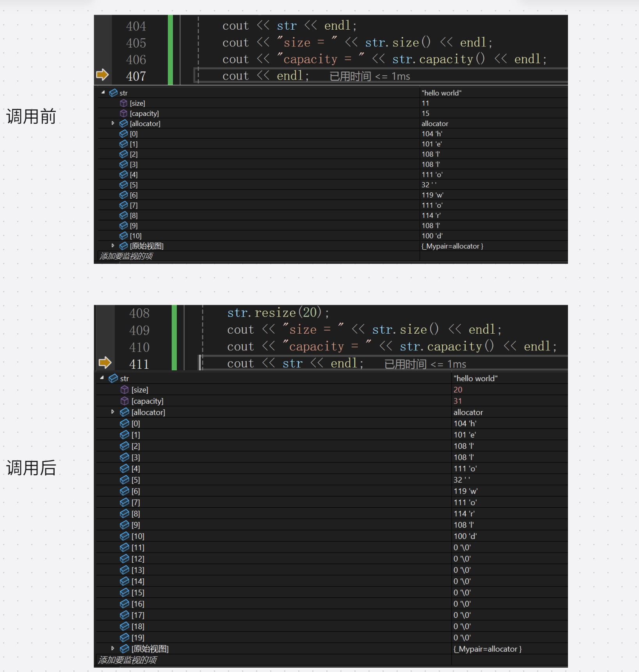Viewport: 639px width, 672px height.
Task: Expand [allocator] in the upper watch window
Action: (113, 123)
